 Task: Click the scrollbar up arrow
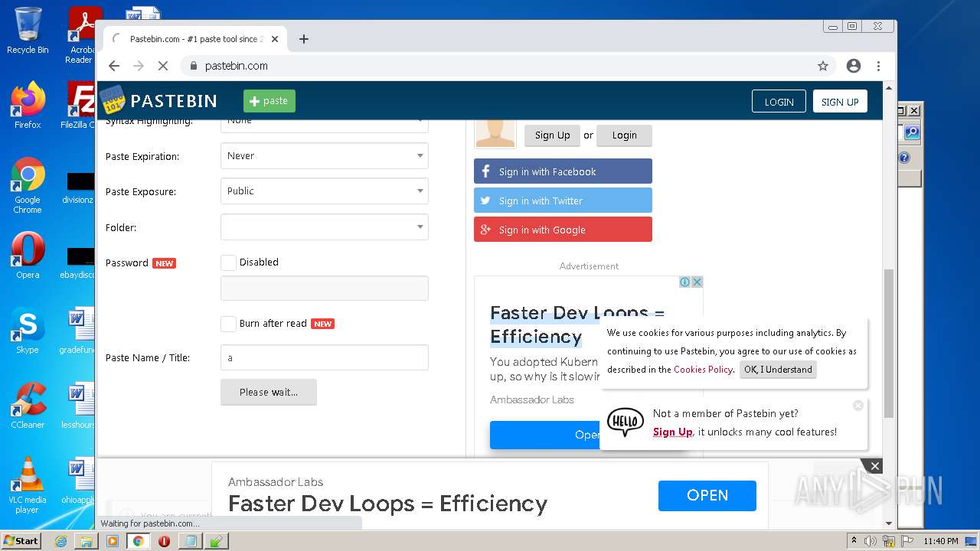pos(888,87)
